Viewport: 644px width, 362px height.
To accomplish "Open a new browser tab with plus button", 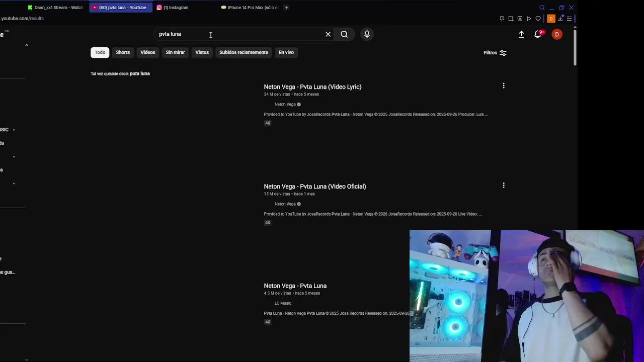I will (286, 8).
